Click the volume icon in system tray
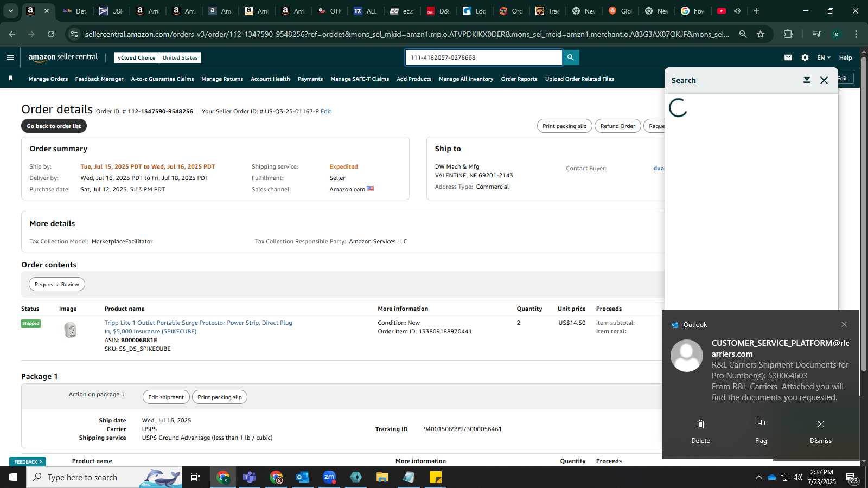 (797, 477)
